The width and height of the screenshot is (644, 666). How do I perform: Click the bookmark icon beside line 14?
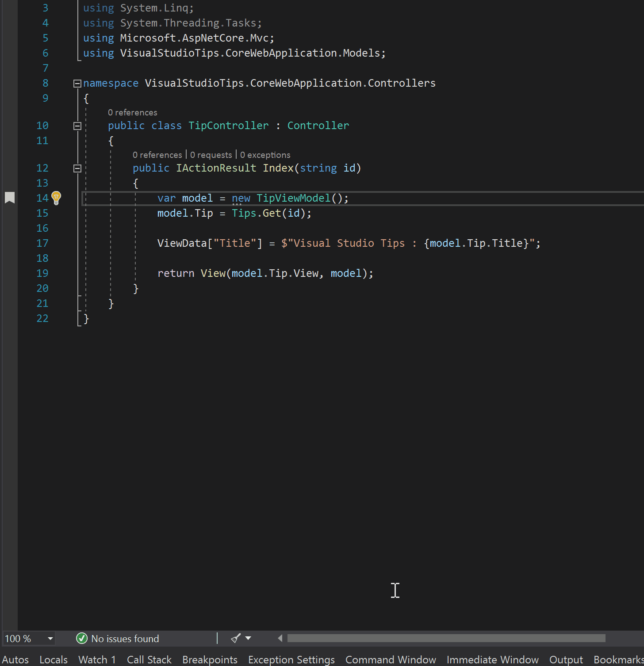click(10, 198)
